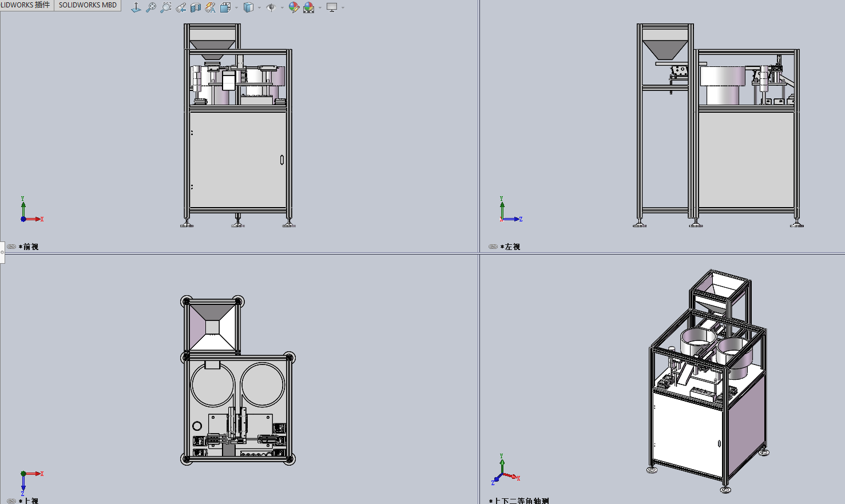Viewport: 845px width, 504px height.
Task: Click the View Settings monitor icon
Action: point(332,7)
